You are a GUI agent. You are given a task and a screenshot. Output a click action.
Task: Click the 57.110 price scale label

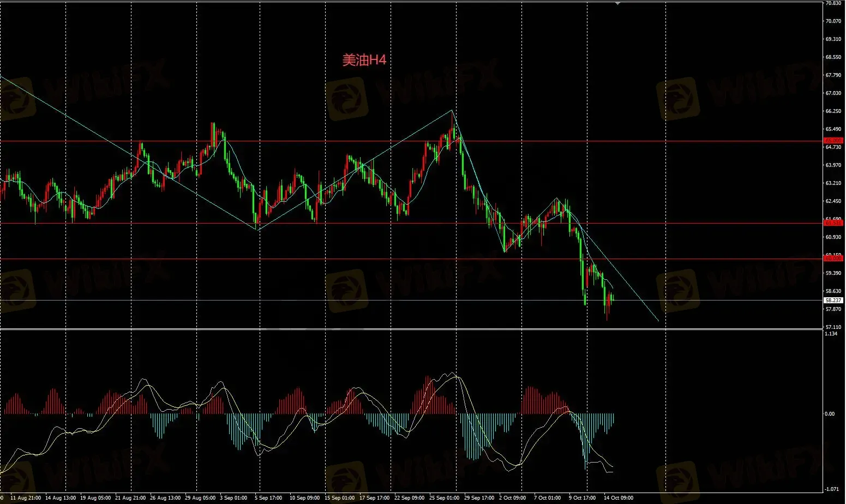point(833,327)
